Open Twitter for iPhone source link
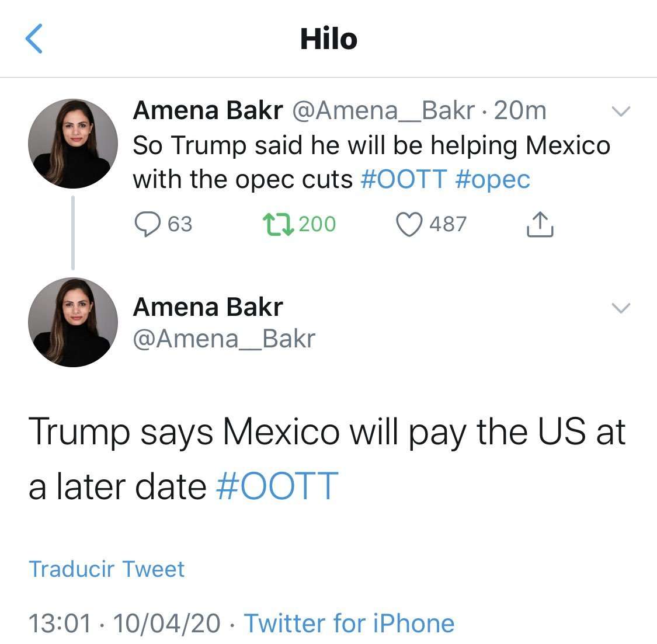Image resolution: width=657 pixels, height=644 pixels. [349, 623]
